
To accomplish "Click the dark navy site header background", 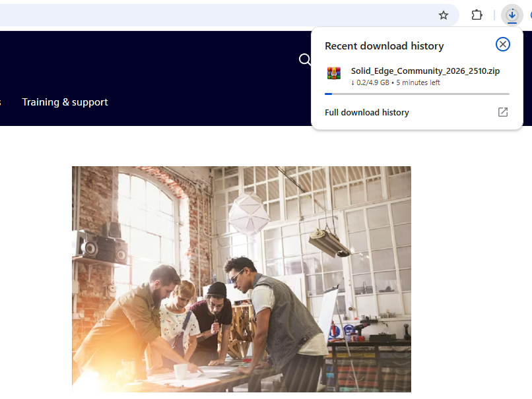I will 165,59.
